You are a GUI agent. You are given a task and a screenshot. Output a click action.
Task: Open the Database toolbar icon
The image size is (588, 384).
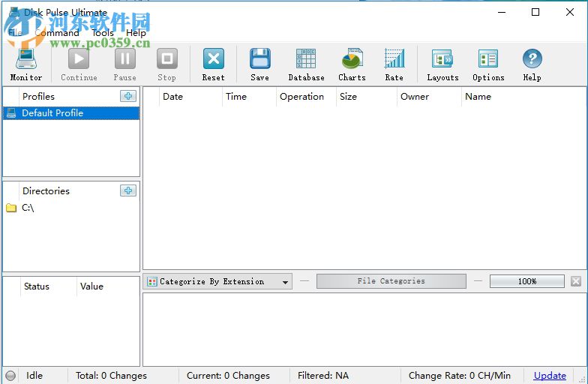(x=306, y=59)
